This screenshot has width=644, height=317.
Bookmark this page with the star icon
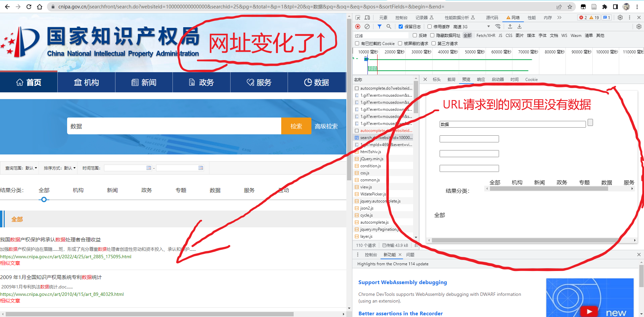coord(570,7)
